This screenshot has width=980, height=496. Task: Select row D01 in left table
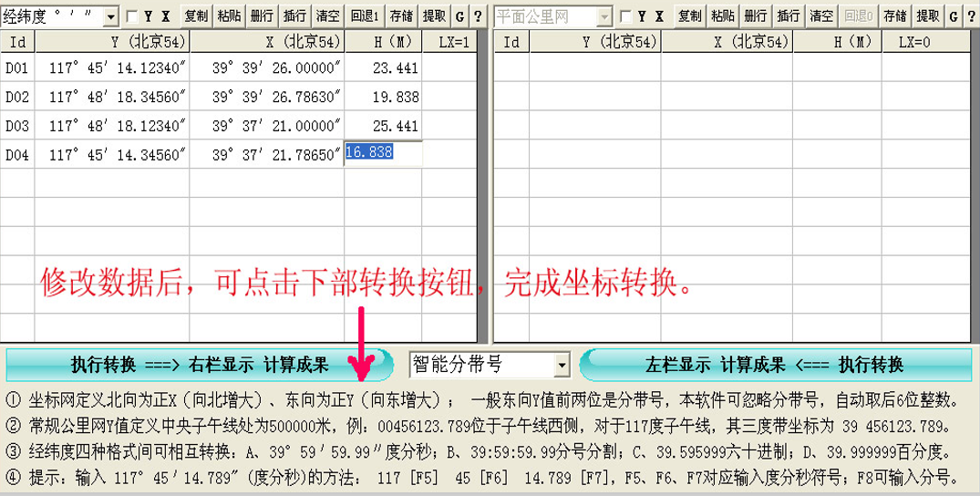(x=17, y=67)
